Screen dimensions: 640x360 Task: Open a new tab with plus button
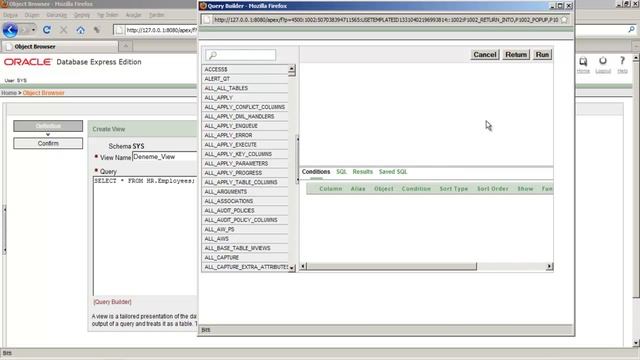click(x=126, y=46)
